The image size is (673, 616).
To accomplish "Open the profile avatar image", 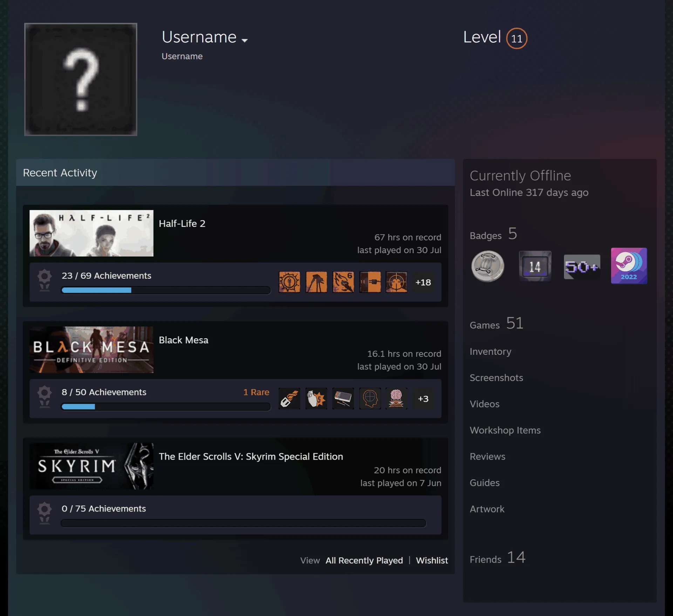I will pos(81,79).
